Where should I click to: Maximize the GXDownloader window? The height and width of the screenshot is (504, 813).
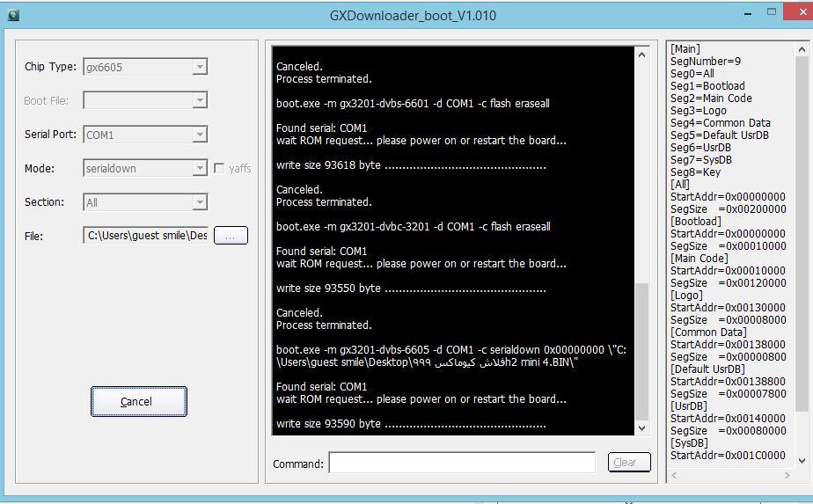[x=772, y=12]
